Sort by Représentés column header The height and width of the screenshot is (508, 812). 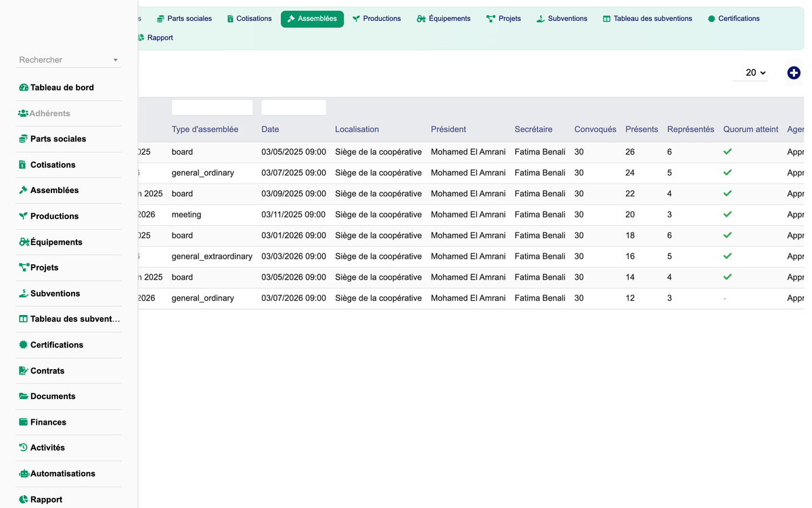(x=690, y=129)
